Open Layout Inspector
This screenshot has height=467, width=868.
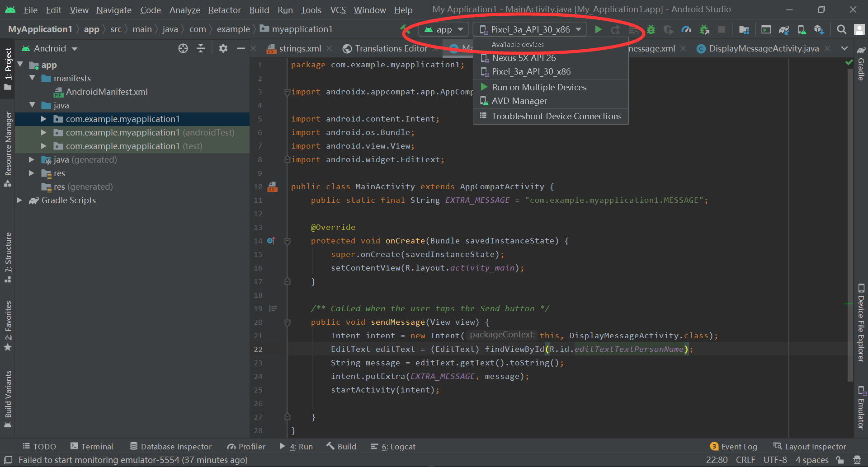810,446
